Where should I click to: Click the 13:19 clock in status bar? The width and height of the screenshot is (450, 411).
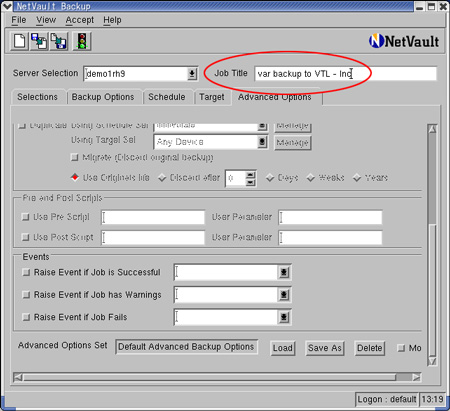(432, 399)
